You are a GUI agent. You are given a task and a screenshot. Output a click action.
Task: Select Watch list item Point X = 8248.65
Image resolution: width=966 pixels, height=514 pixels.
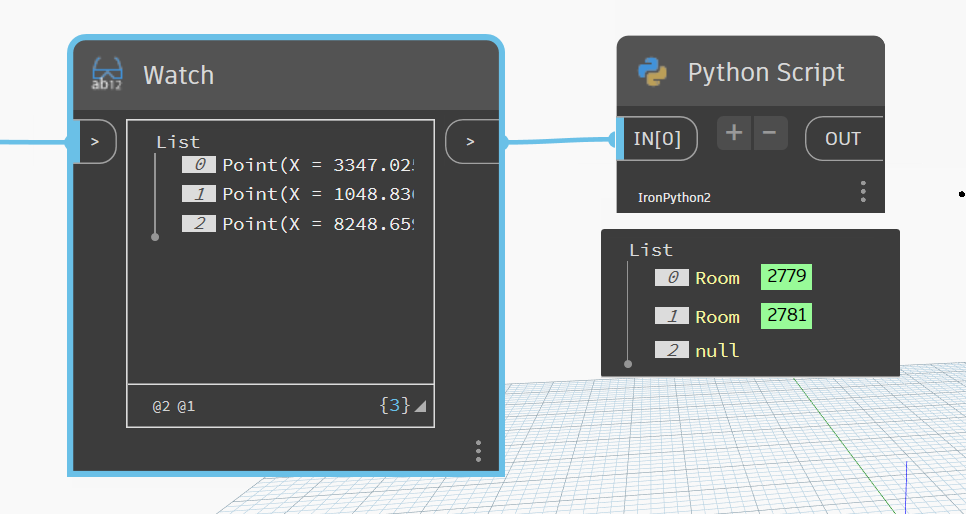(x=318, y=224)
